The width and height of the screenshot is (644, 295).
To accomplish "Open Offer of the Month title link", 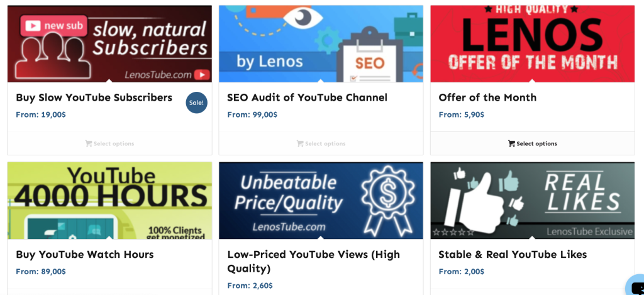I will pos(487,97).
